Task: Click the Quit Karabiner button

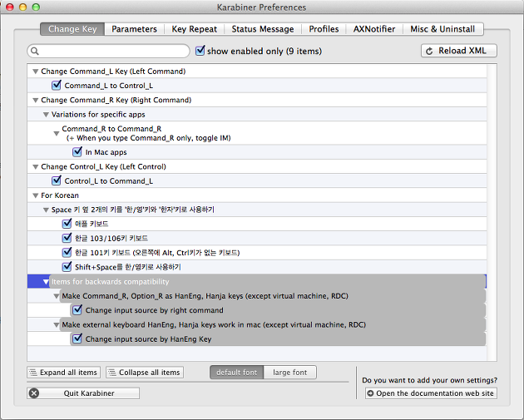Action: tap(83, 393)
